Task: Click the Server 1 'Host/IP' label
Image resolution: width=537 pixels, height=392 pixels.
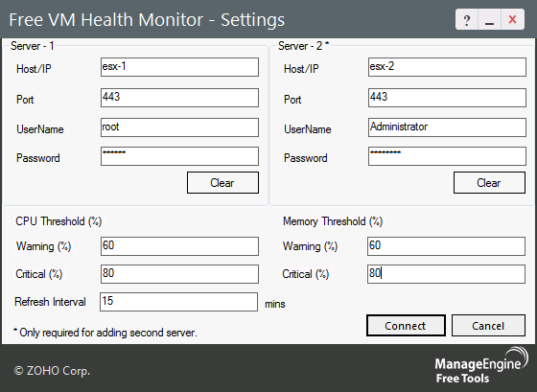Action: 34,69
